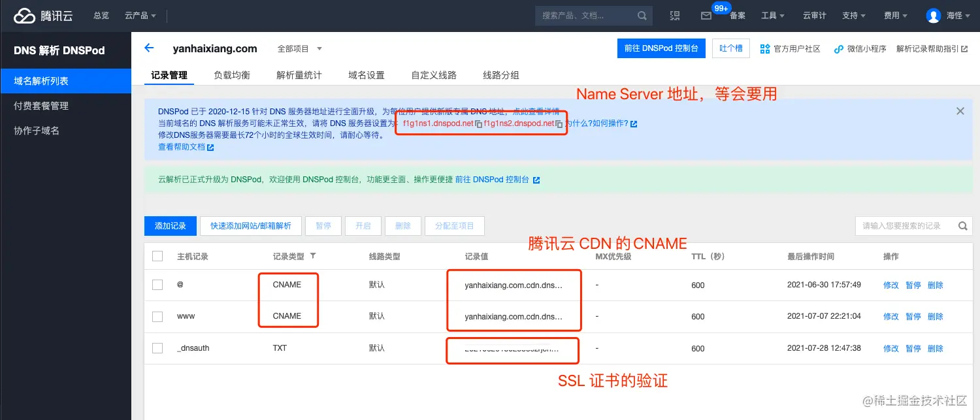Click the 删除 batch button
Screen dimensions: 980x420
pyautogui.click(x=403, y=226)
